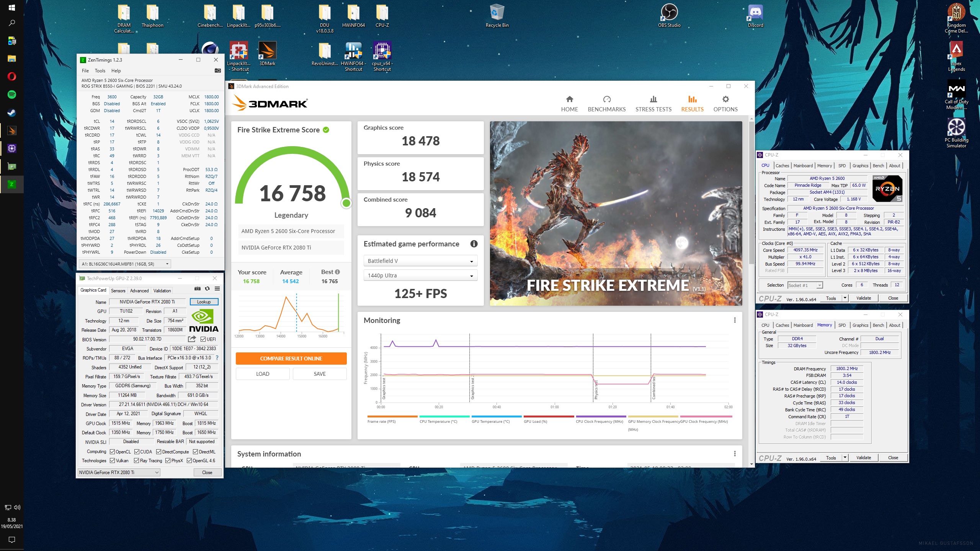
Task: Click Validate button in upper CPU-Z
Action: pos(863,298)
